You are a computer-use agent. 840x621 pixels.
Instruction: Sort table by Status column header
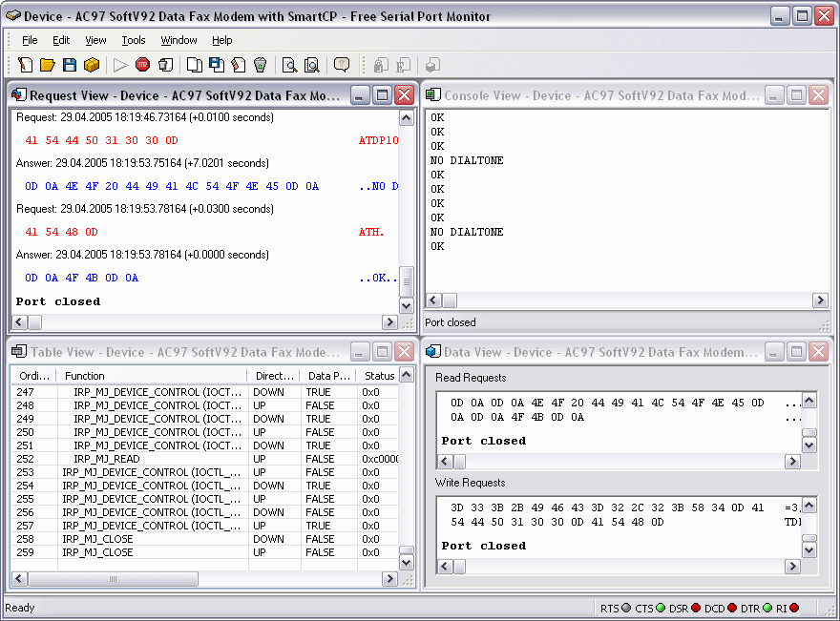pos(379,376)
